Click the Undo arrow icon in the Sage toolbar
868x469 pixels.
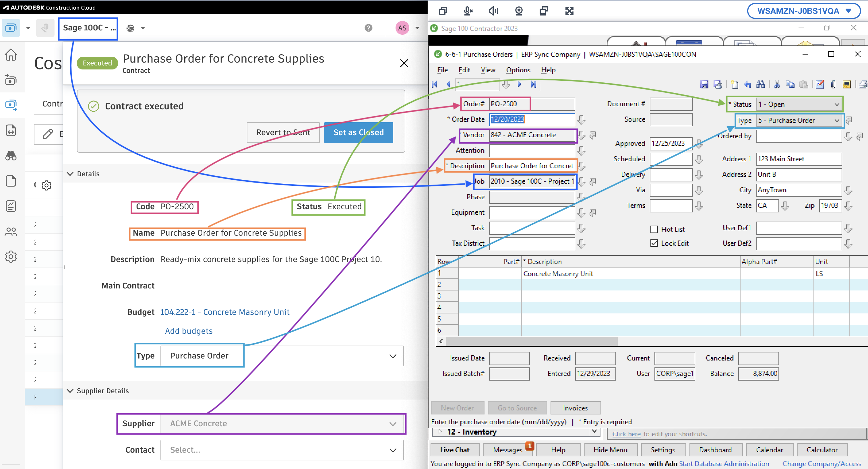[x=747, y=85]
